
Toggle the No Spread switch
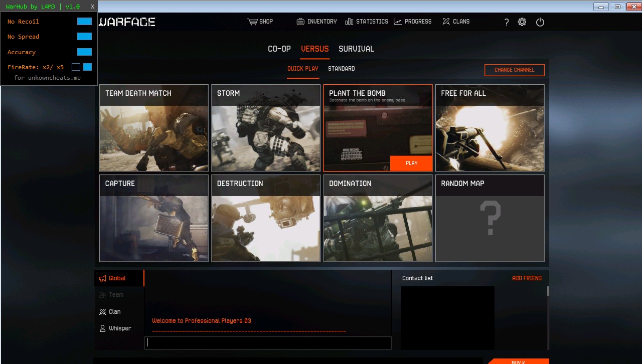click(x=84, y=37)
